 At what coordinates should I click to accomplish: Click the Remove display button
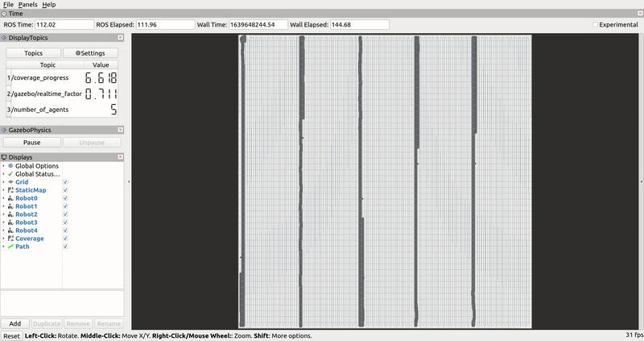pos(78,324)
